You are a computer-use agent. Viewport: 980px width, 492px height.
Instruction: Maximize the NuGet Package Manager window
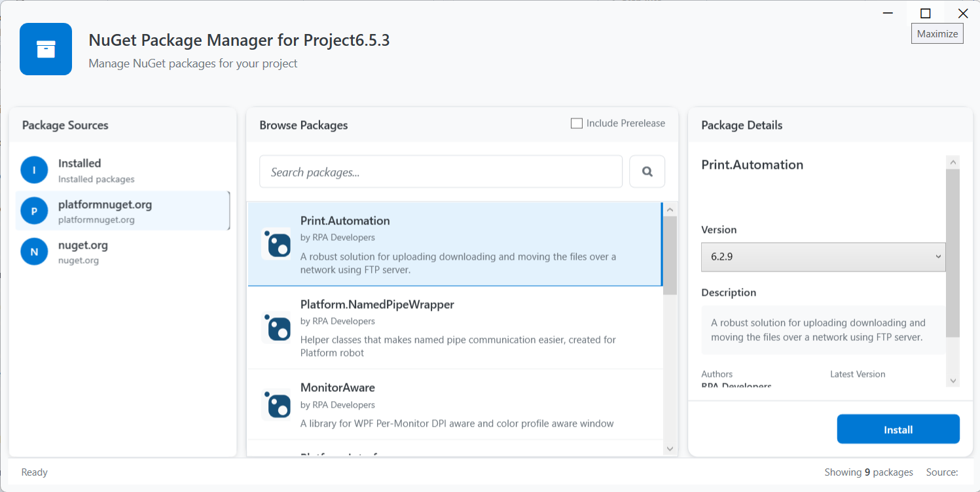[925, 13]
